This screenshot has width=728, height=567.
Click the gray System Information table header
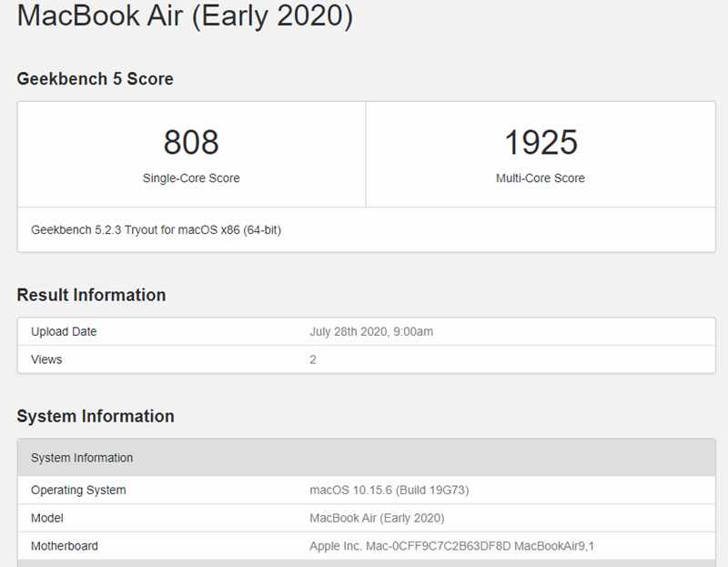click(82, 458)
